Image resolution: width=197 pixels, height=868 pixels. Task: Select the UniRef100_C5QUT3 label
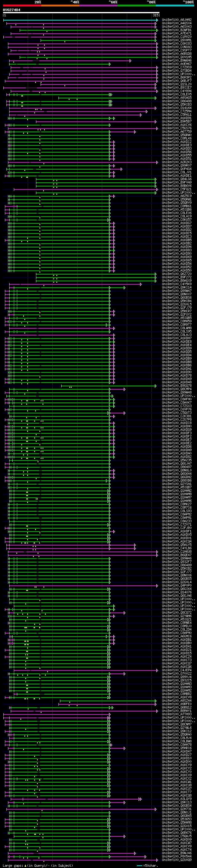pyautogui.click(x=177, y=412)
